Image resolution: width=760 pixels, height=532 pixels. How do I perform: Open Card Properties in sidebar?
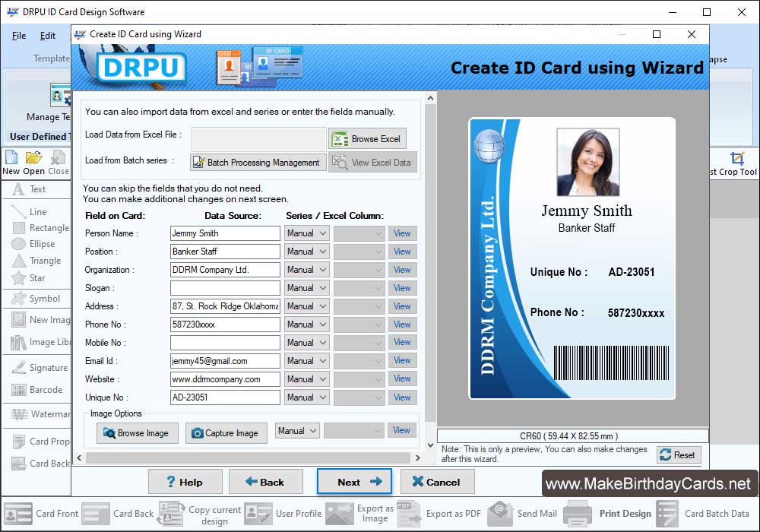pos(41,442)
